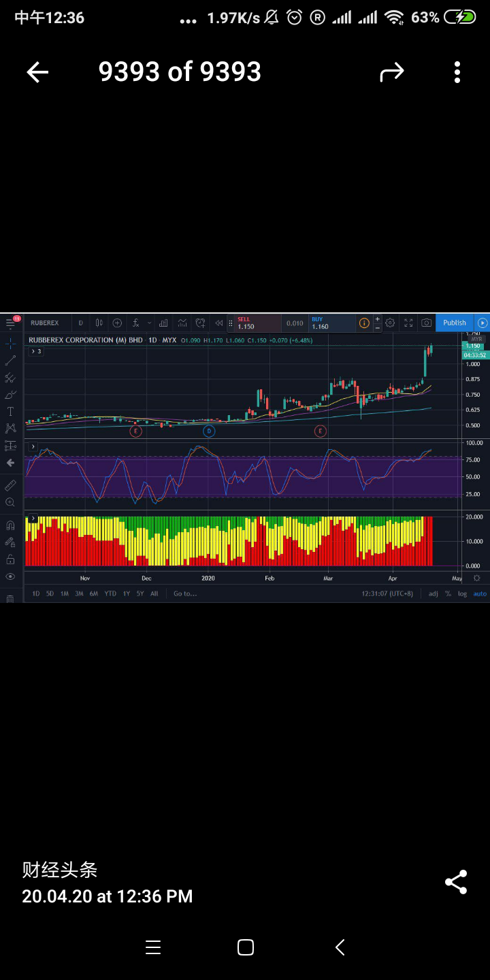Click the blue D dividend marker
Screen dimensions: 490x980
[209, 431]
